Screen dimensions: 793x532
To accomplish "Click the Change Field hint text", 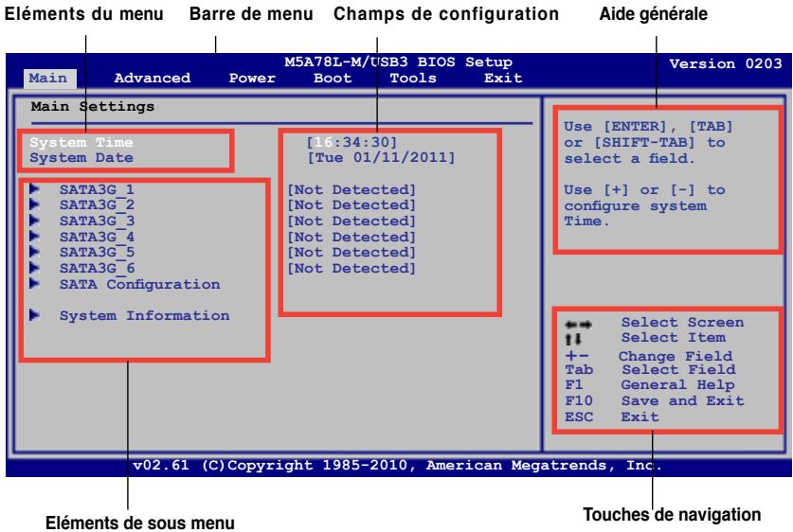I will (676, 356).
